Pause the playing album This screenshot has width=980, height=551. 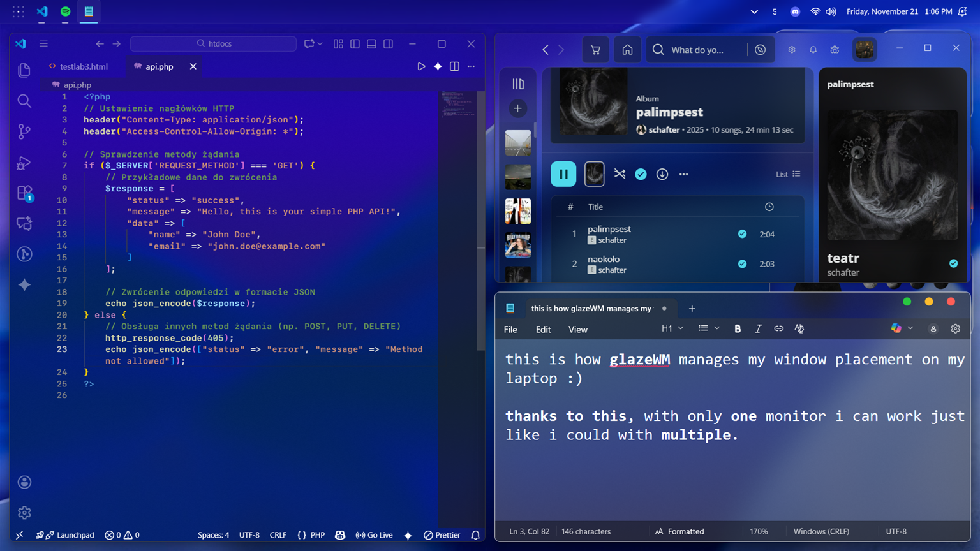click(x=563, y=174)
